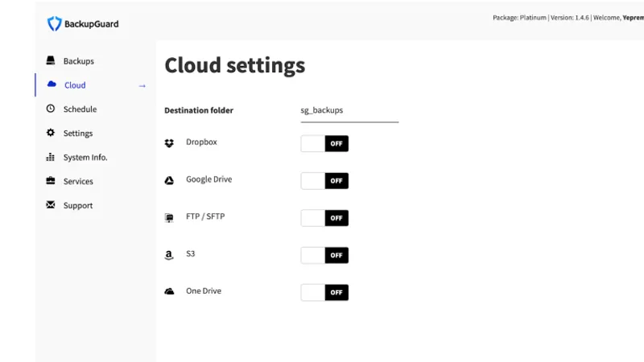Click the System Info chart icon

51,157
